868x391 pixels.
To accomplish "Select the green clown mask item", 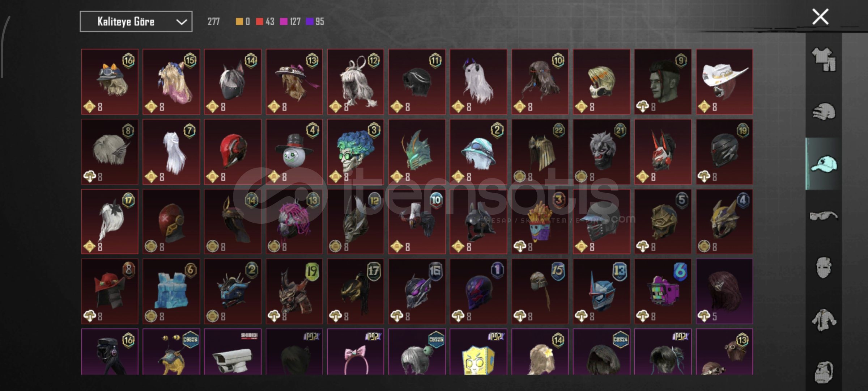I will pos(356,152).
